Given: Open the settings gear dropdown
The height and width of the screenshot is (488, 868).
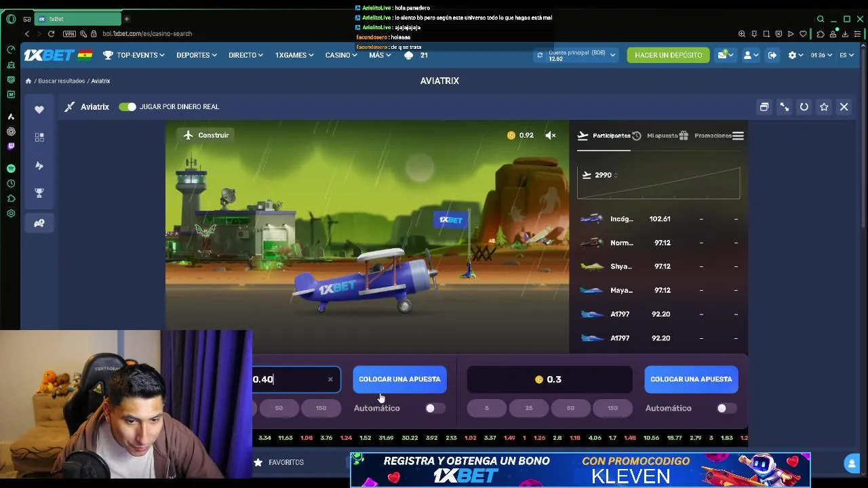Looking at the screenshot, I should (795, 56).
